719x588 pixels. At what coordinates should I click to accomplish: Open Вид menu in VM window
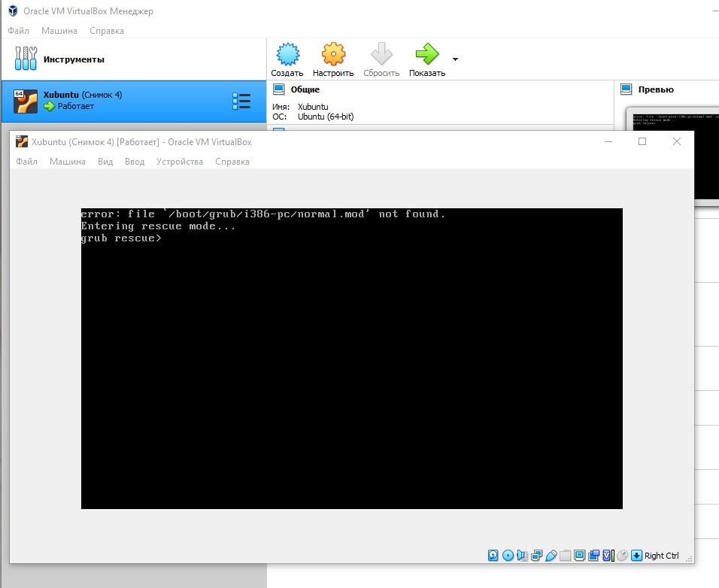pyautogui.click(x=105, y=162)
